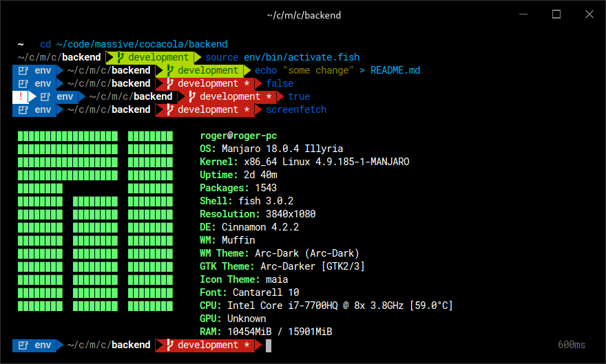The width and height of the screenshot is (606, 364).
Task: Click the git branch icon on the screenfetch line
Action: pyautogui.click(x=170, y=110)
